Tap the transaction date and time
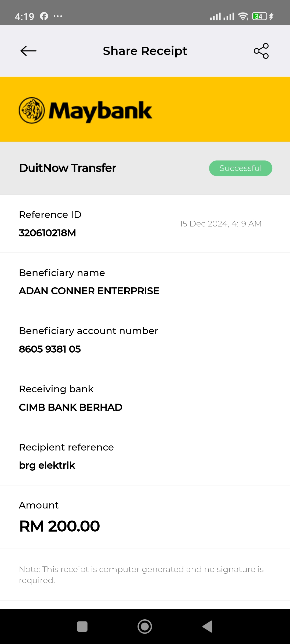The image size is (290, 644). click(x=220, y=224)
